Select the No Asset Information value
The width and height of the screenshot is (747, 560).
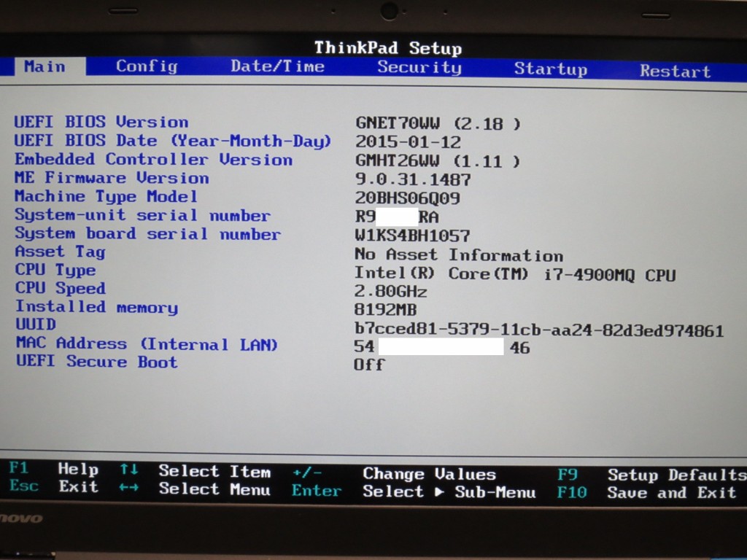pyautogui.click(x=459, y=254)
